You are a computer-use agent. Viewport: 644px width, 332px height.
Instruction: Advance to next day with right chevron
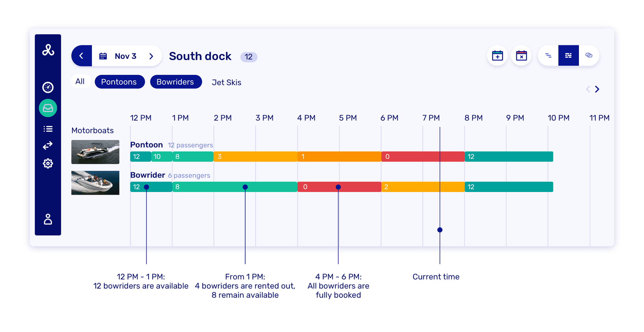[x=152, y=56]
